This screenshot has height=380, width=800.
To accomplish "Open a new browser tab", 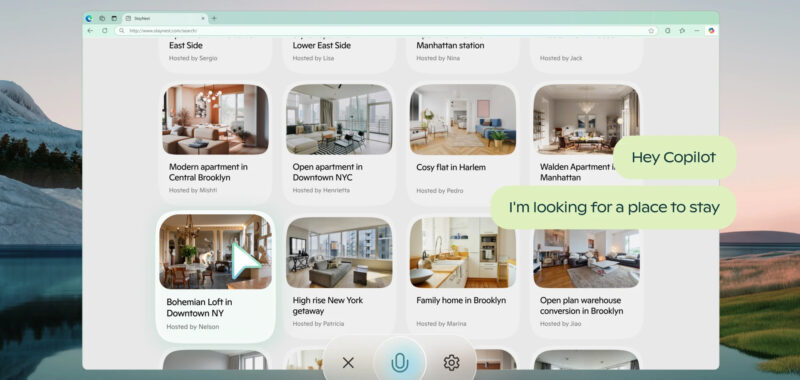I will 214,18.
